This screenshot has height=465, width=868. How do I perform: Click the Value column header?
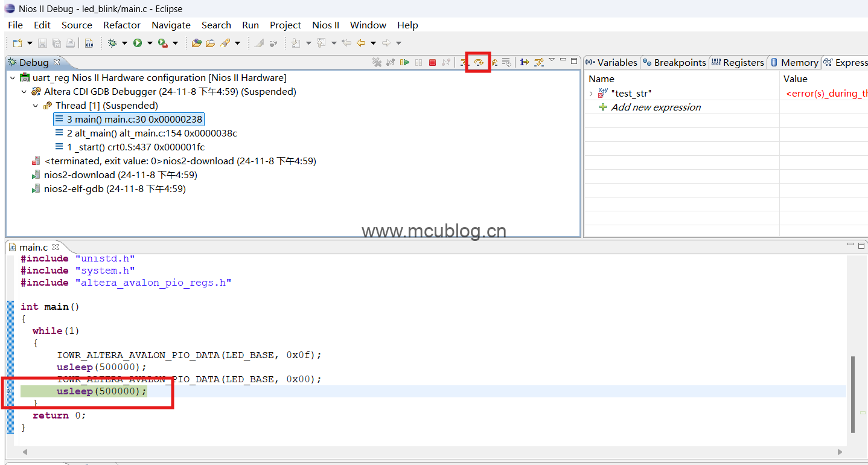click(795, 79)
